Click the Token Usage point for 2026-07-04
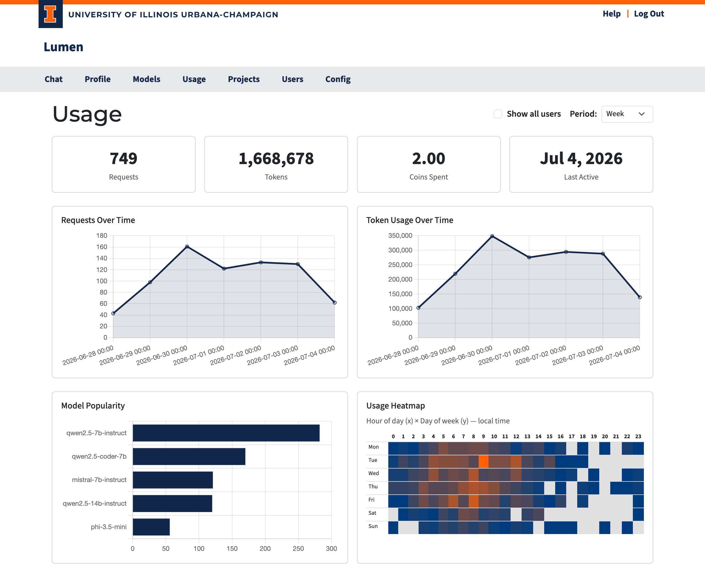The image size is (705, 588). pyautogui.click(x=639, y=297)
